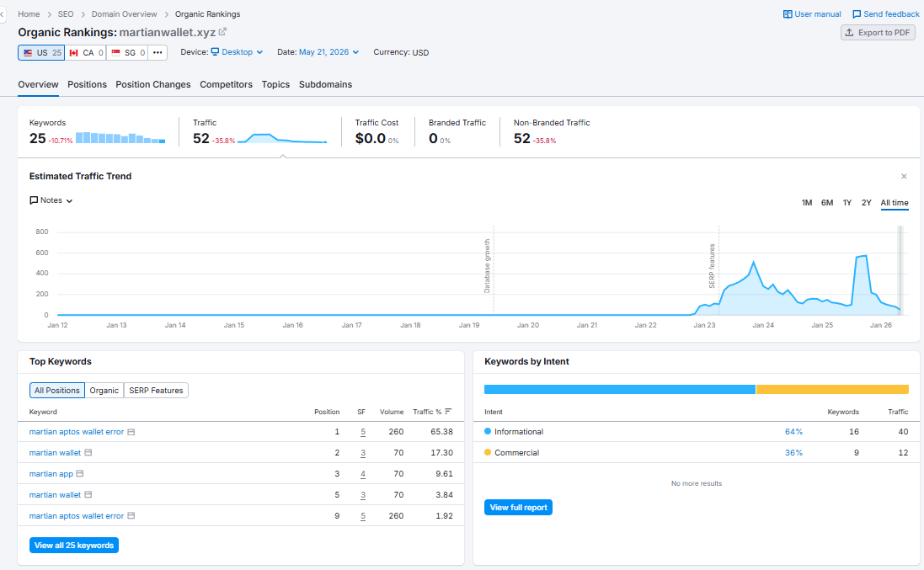Open the Send feedback link

(886, 14)
